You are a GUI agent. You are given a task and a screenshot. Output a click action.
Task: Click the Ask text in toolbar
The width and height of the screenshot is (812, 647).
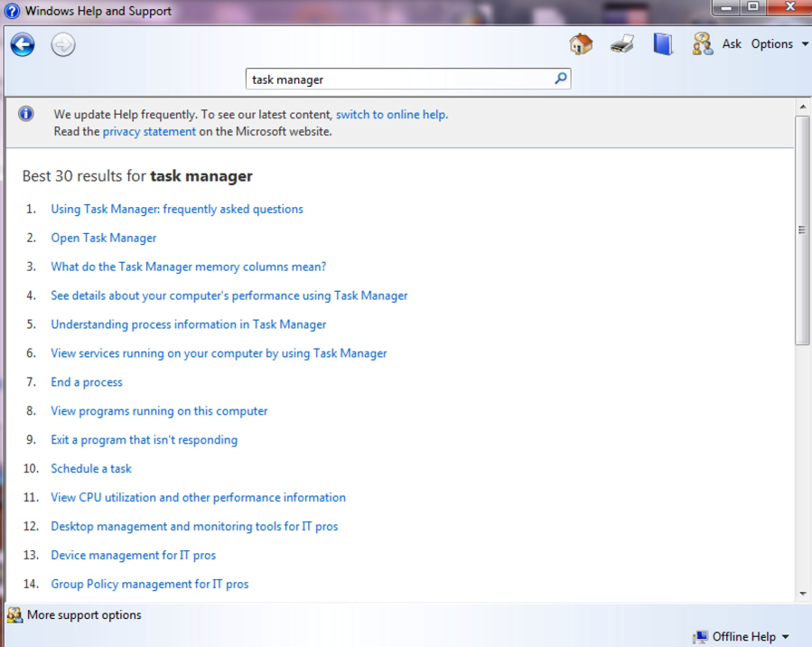click(732, 43)
